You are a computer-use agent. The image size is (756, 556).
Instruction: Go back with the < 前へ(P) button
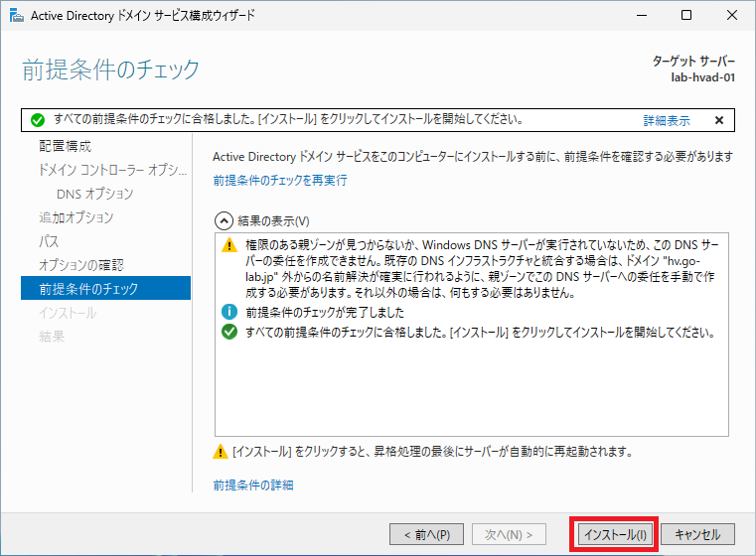click(x=427, y=534)
